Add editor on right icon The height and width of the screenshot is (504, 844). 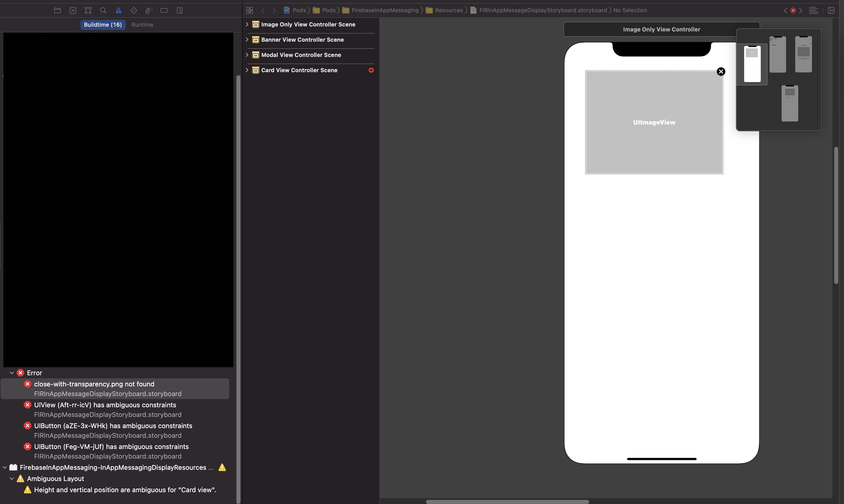coord(831,11)
